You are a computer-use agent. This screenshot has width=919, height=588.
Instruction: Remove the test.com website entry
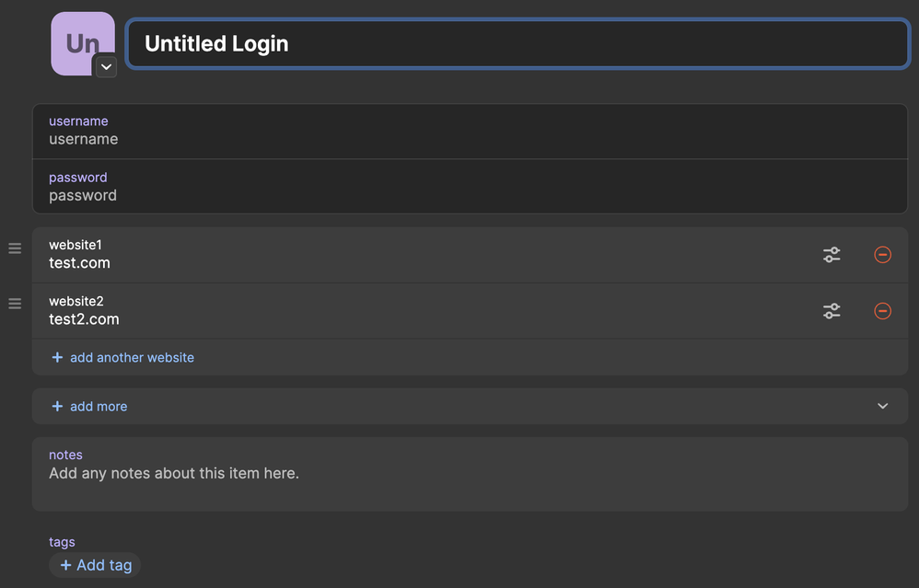pyautogui.click(x=882, y=255)
